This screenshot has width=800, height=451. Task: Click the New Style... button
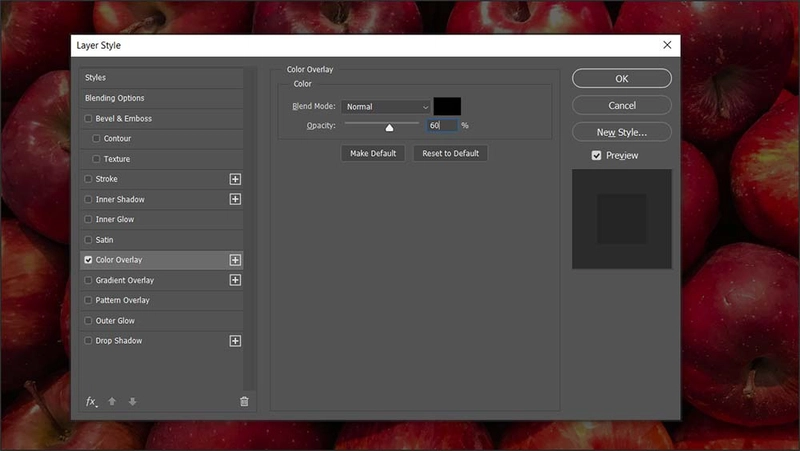621,132
